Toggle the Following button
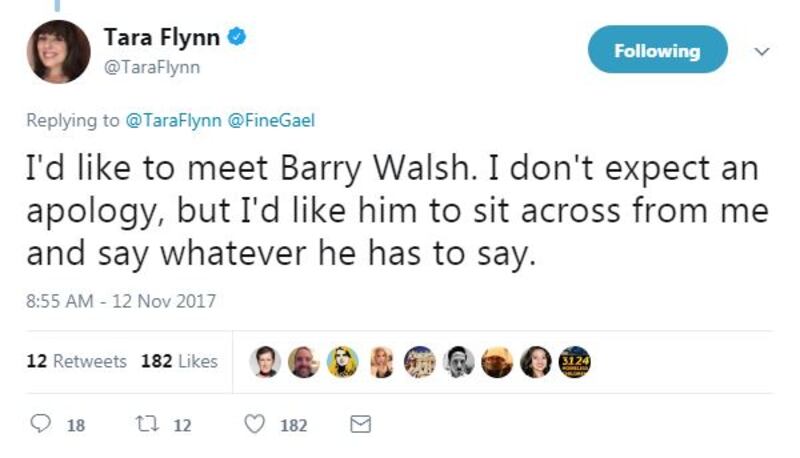This screenshot has height=458, width=800. 657,50
